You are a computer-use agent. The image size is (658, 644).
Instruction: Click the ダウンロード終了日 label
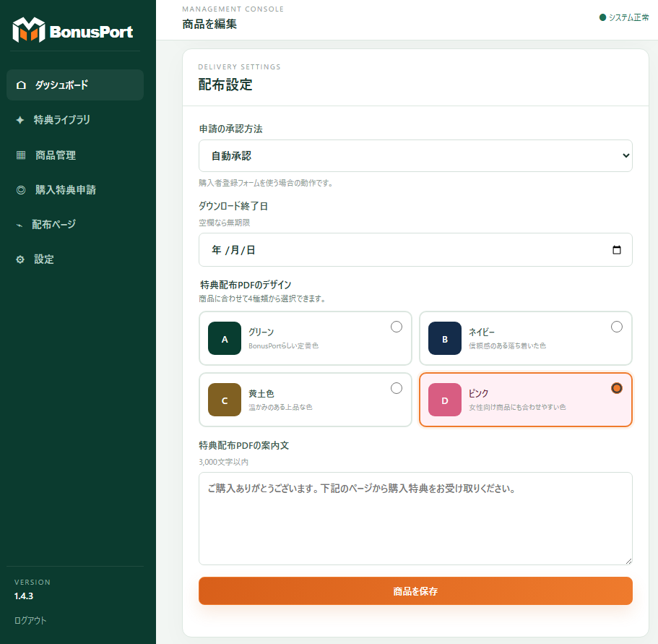tap(233, 206)
